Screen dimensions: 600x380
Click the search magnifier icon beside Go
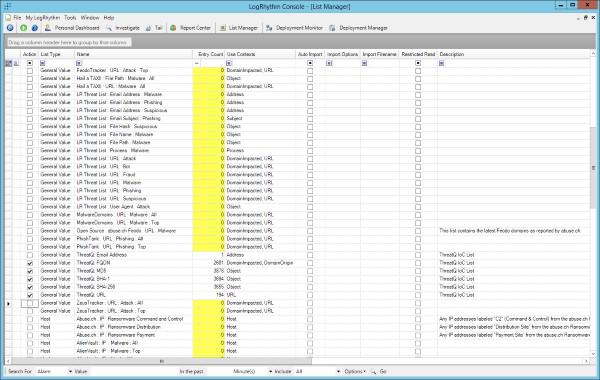(373, 372)
